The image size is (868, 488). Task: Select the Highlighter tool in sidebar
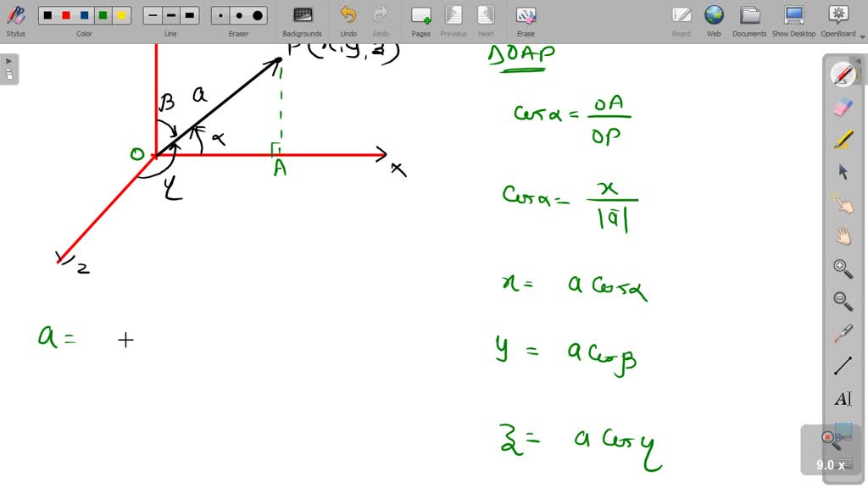843,140
